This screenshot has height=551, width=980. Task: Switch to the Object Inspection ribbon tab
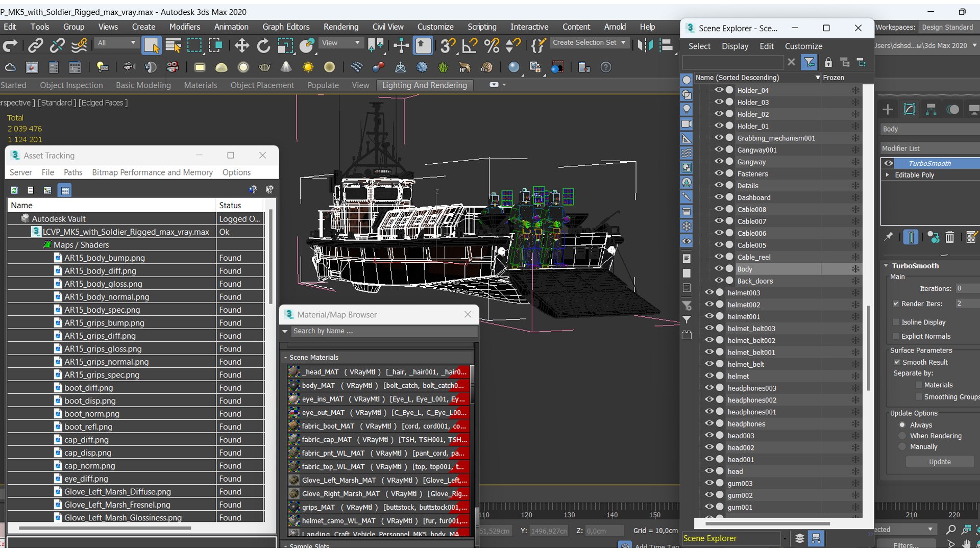[x=71, y=85]
